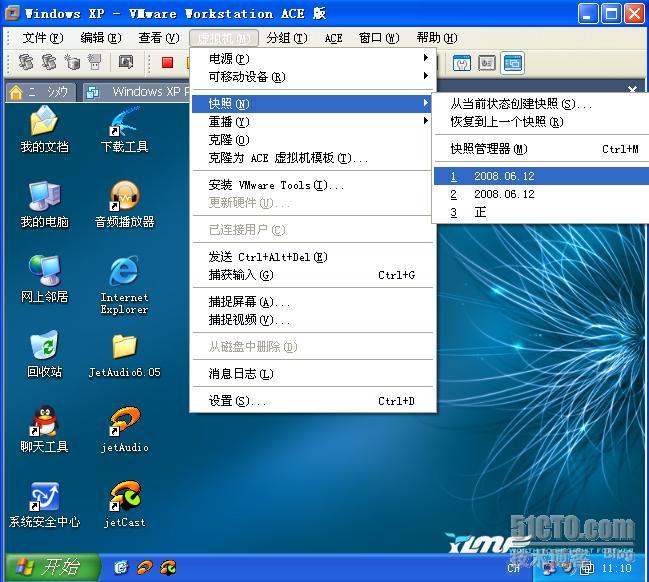Click the second snapshot revert toolbar icon
Screen dimensions: 649x582
[x=49, y=63]
